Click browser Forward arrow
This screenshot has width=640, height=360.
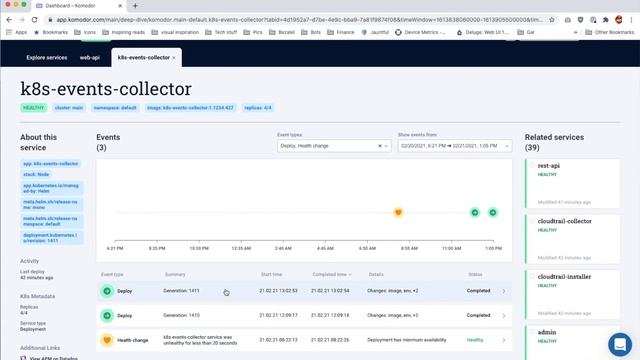(22, 20)
